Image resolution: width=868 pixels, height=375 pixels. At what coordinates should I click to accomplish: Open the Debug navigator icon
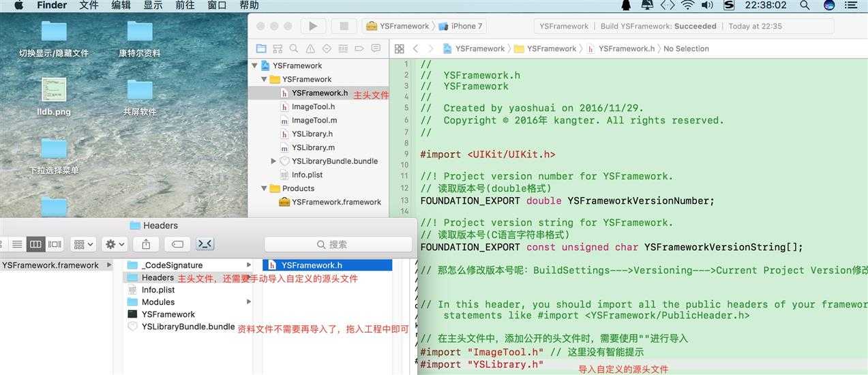pos(343,48)
